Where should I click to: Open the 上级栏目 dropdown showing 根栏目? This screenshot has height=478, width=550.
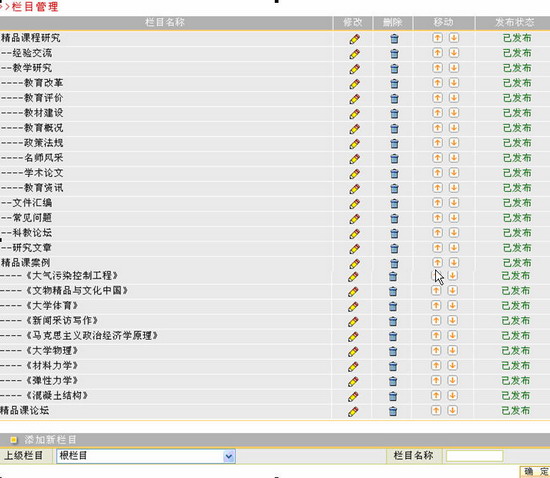tap(146, 456)
